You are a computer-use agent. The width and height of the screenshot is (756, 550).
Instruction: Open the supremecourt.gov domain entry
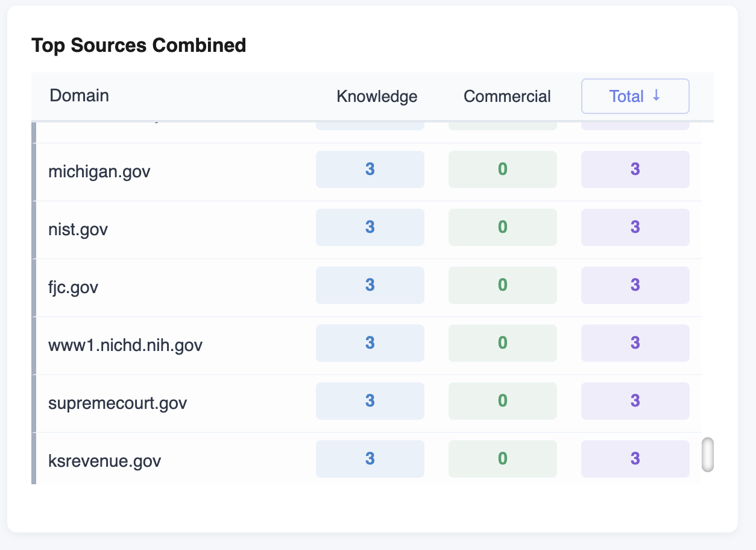pos(118,403)
